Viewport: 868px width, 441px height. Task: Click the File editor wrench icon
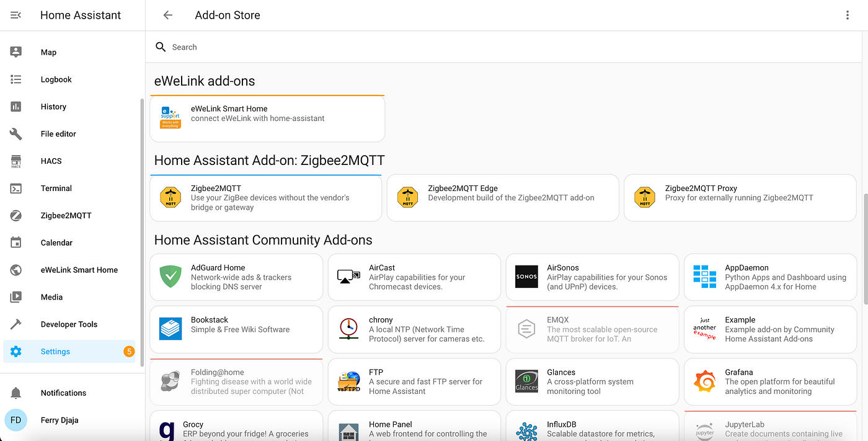point(16,134)
